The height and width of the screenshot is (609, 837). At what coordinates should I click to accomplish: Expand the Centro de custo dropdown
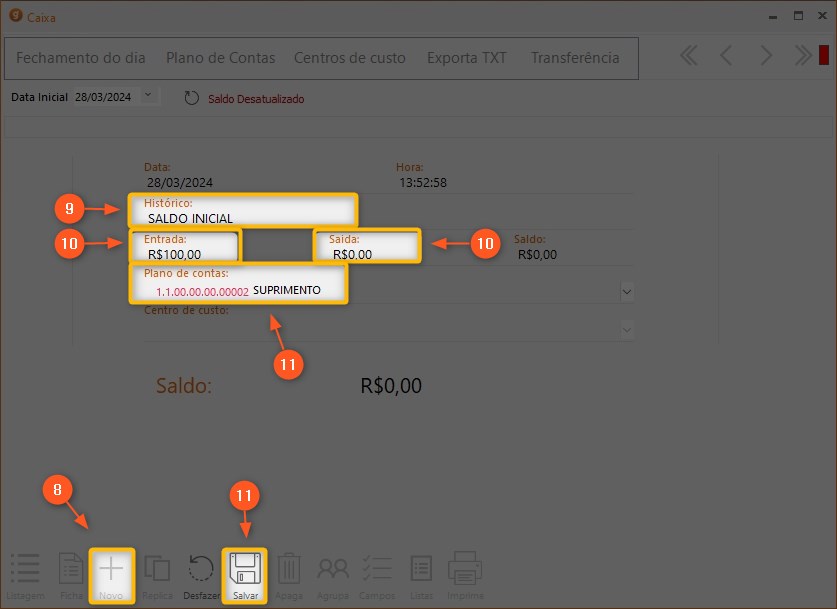(627, 329)
